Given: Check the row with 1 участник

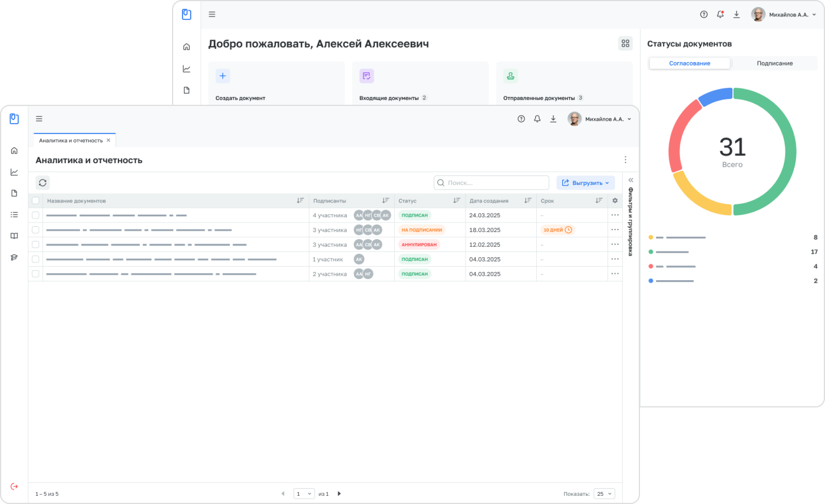Looking at the screenshot, I should click(35, 259).
